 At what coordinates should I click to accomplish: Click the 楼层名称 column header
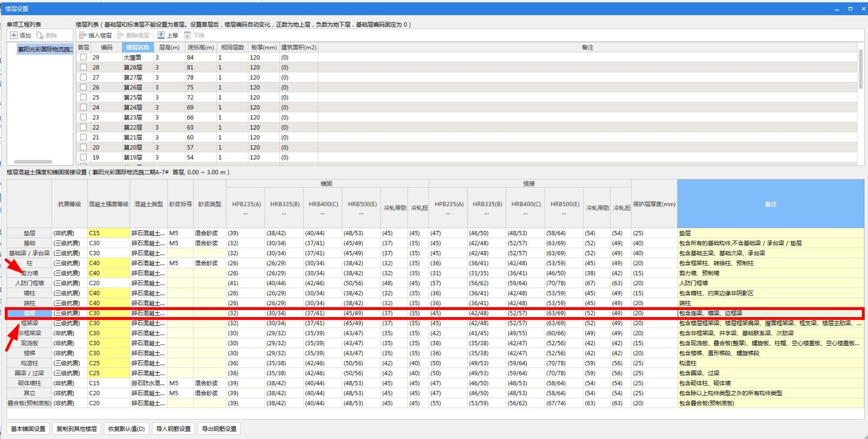[138, 48]
